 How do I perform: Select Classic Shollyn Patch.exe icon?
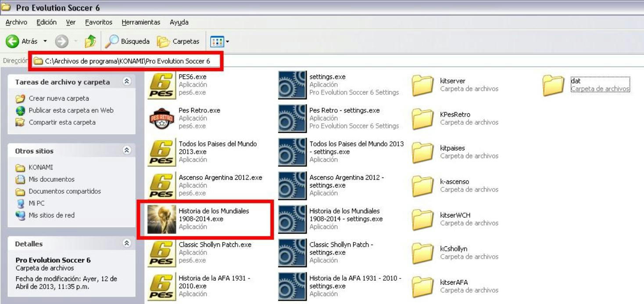[x=161, y=253]
